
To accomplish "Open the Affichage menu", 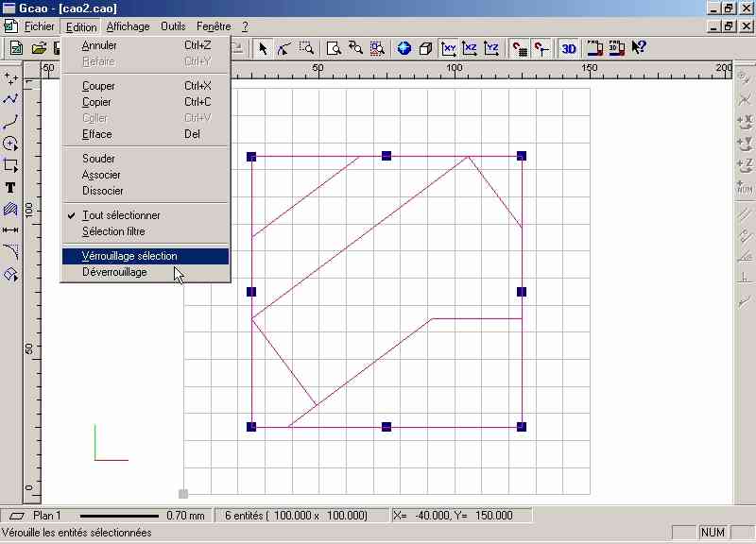I will (x=129, y=26).
